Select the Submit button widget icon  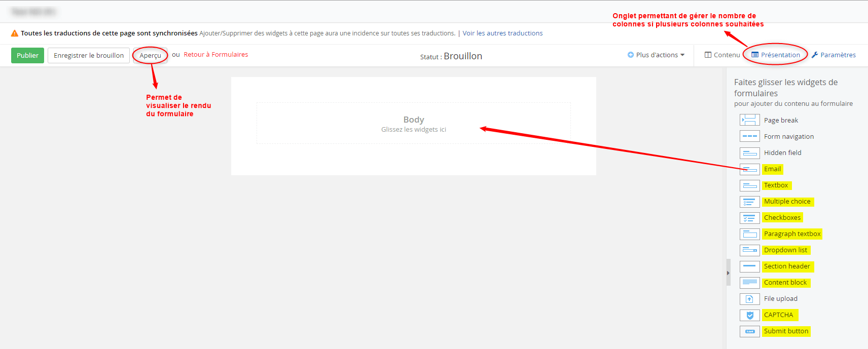click(x=749, y=331)
